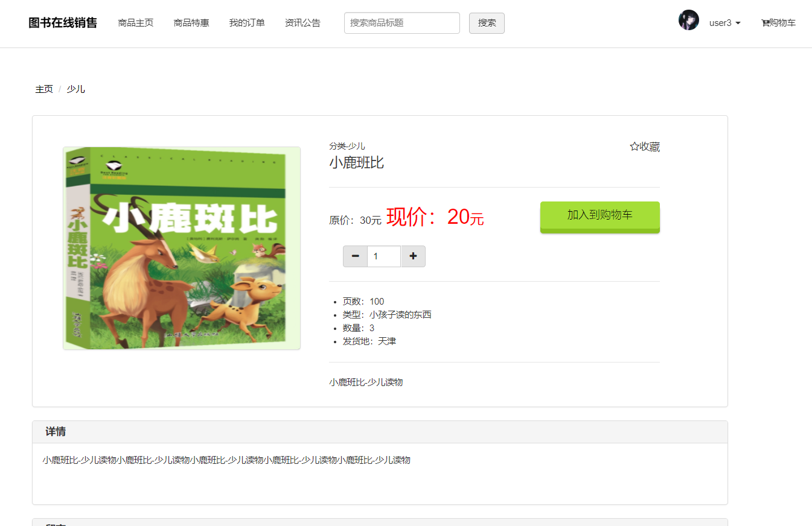This screenshot has width=812, height=526.
Task: Click the 数量：3 list item
Action: click(x=359, y=328)
